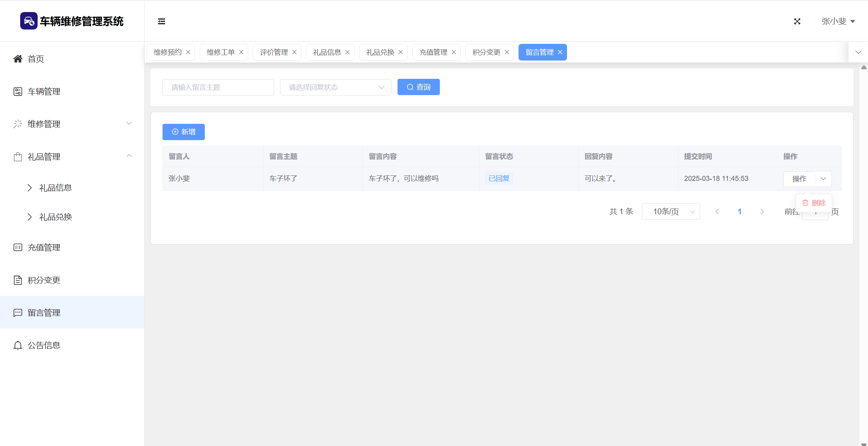Click the 新增 add button
The width and height of the screenshot is (868, 446).
point(183,132)
